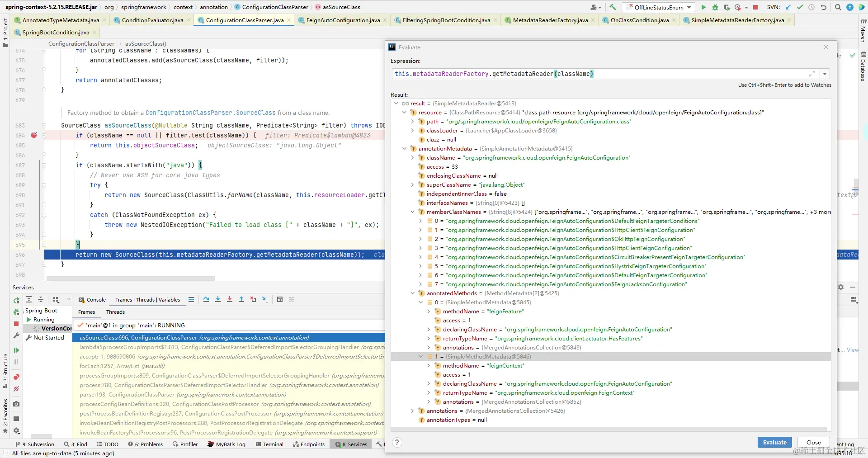Click the Drop Frame debugger icon
The image size is (868, 458).
tap(253, 299)
